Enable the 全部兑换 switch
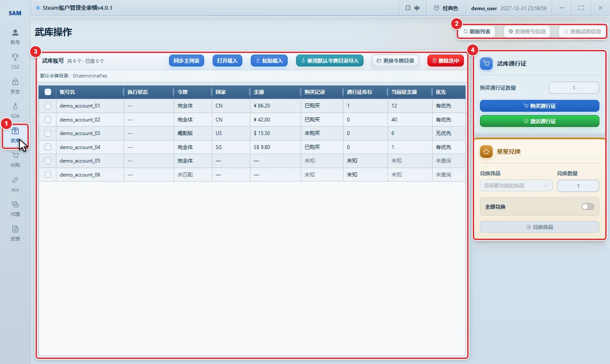The width and height of the screenshot is (610, 364). point(588,207)
